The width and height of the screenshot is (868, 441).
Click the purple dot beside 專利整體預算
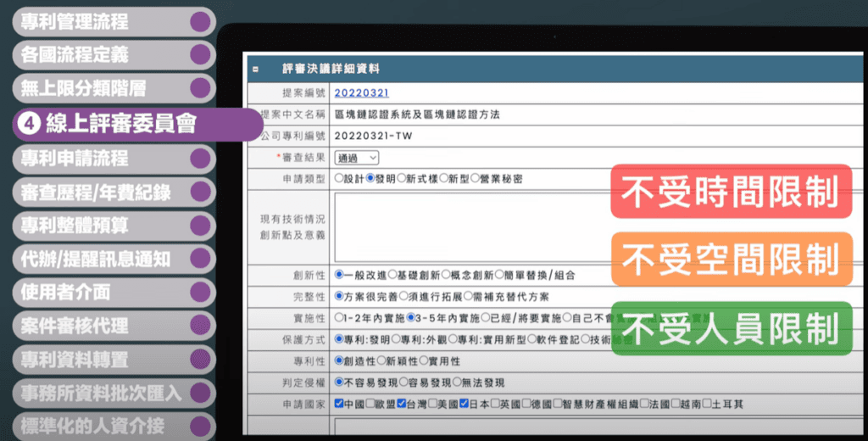click(200, 226)
